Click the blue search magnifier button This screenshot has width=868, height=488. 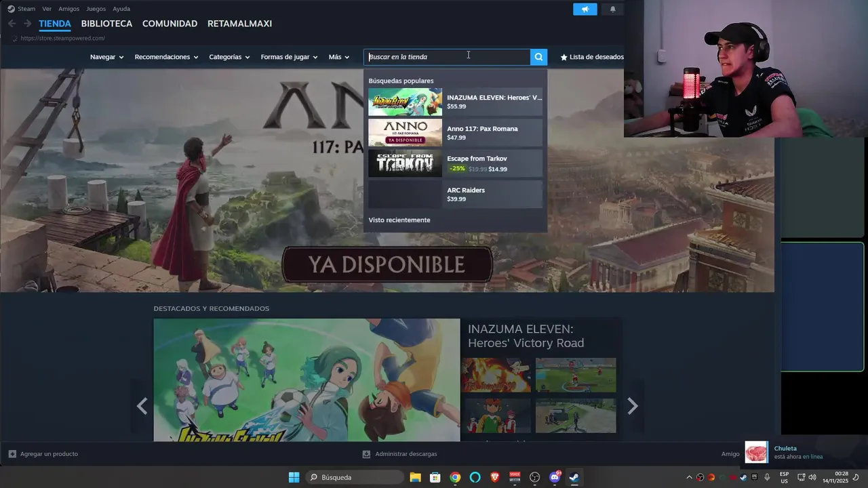point(538,57)
